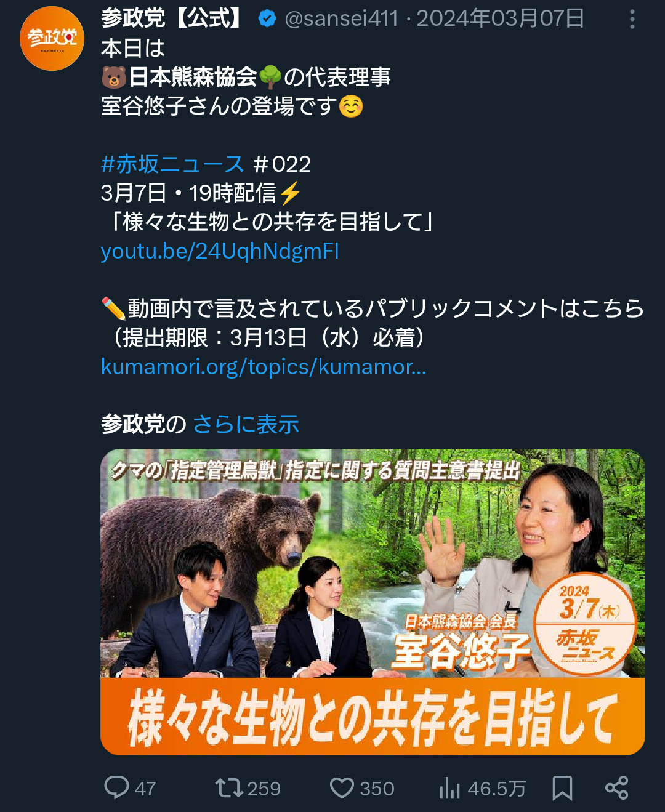Click the @sansei411 handle

point(342,19)
